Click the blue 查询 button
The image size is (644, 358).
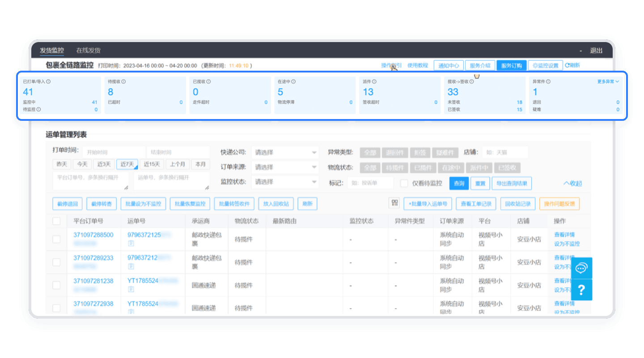coord(459,183)
